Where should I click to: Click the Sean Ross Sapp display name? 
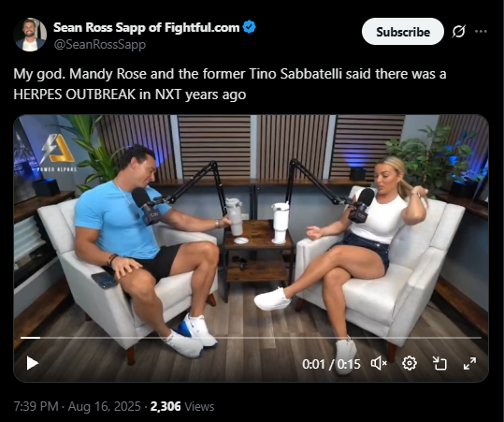coord(146,27)
